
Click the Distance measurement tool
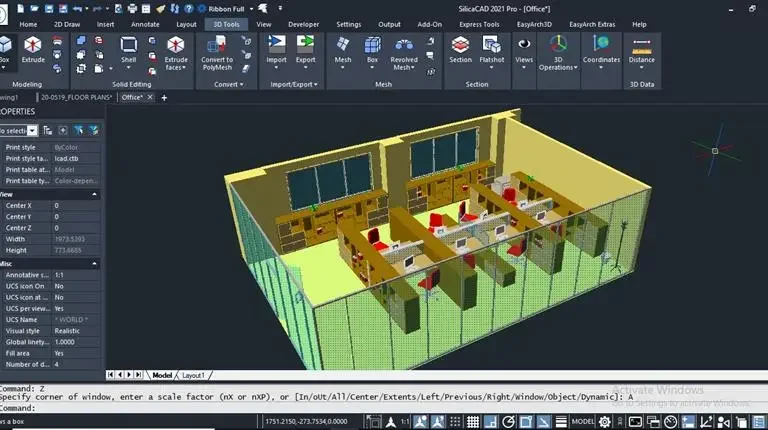pyautogui.click(x=641, y=50)
